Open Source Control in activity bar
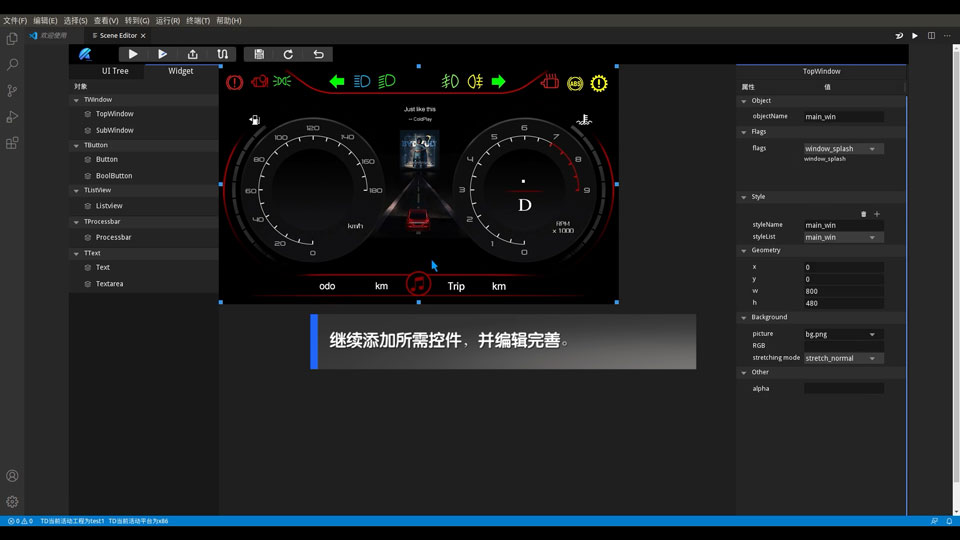 [x=12, y=91]
